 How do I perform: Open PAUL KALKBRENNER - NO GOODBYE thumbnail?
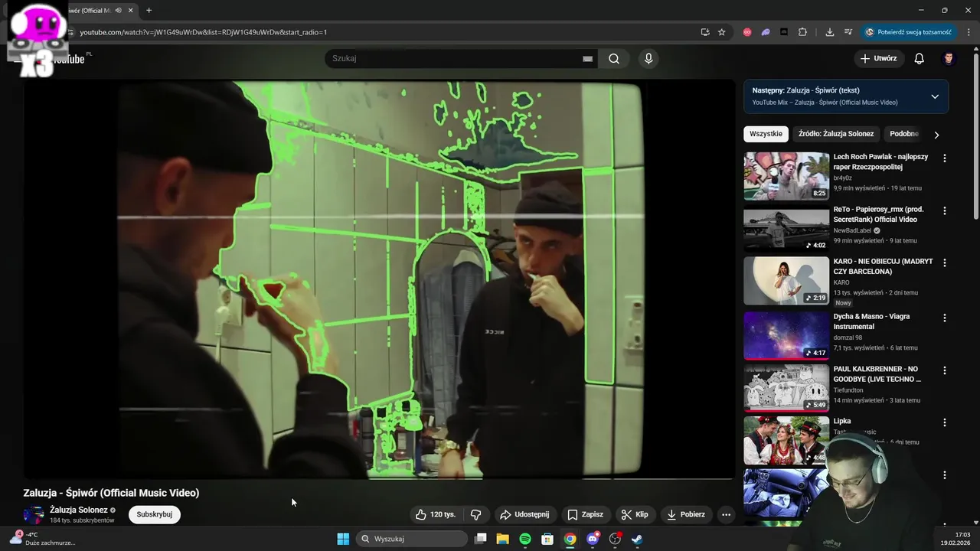(x=786, y=388)
